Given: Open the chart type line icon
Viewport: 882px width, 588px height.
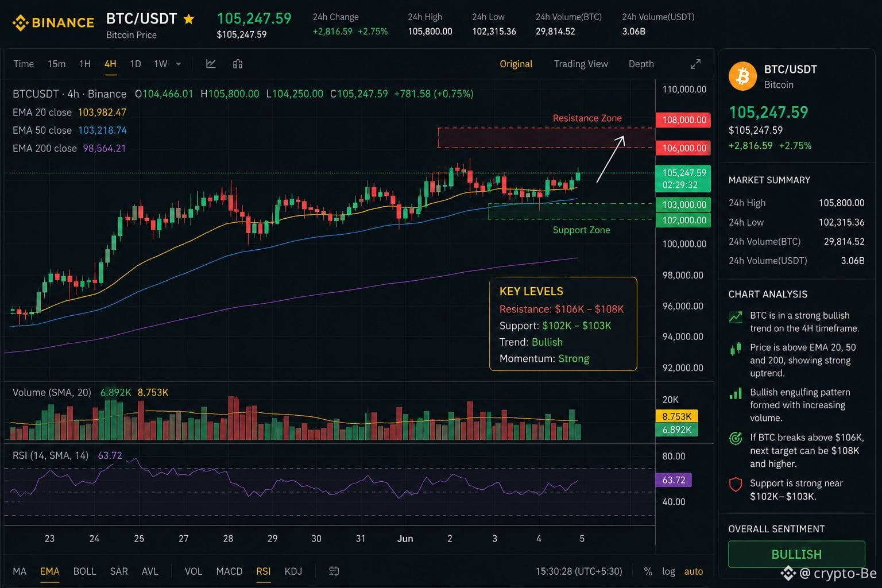Looking at the screenshot, I should [211, 64].
